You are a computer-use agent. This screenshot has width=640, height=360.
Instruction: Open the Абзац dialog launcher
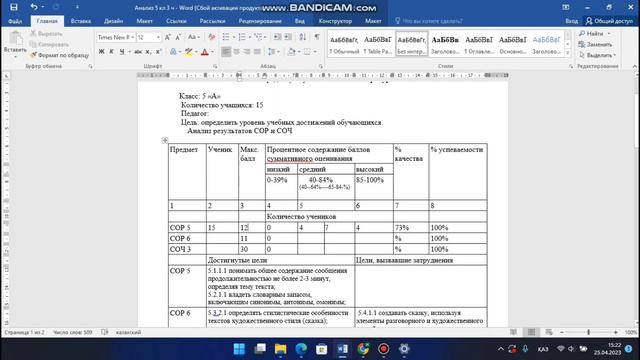coord(320,66)
